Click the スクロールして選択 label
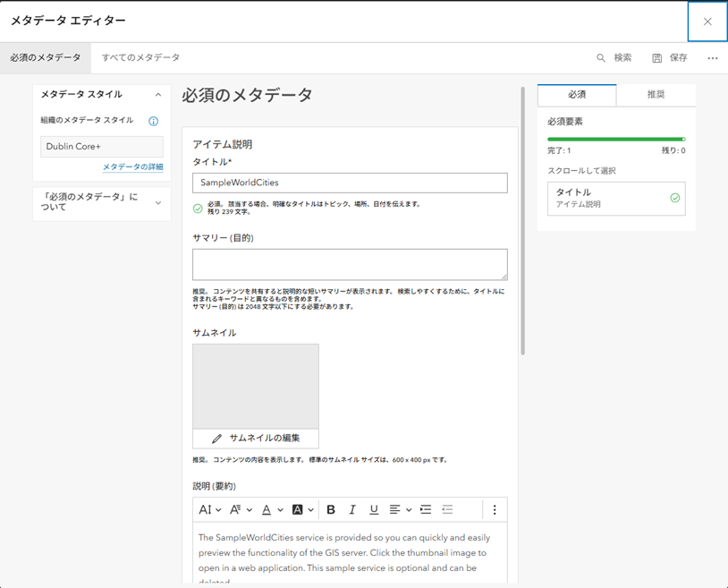 [x=581, y=171]
